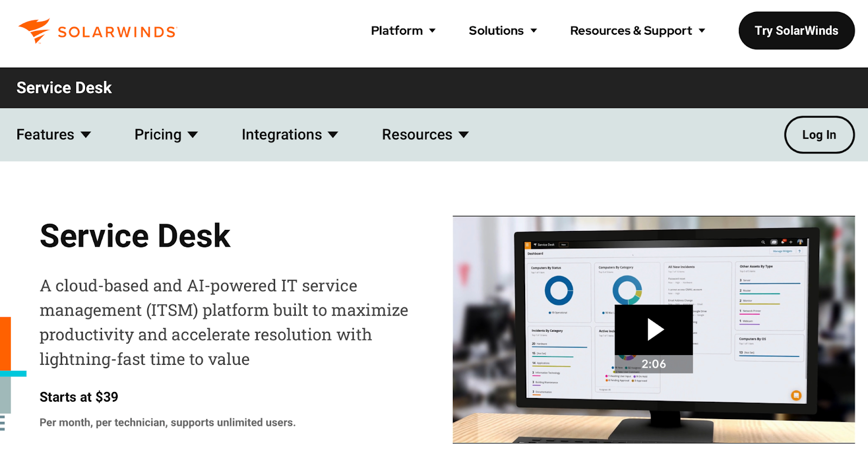
Task: Click the cloud-based ITSM description paragraph
Action: (224, 322)
